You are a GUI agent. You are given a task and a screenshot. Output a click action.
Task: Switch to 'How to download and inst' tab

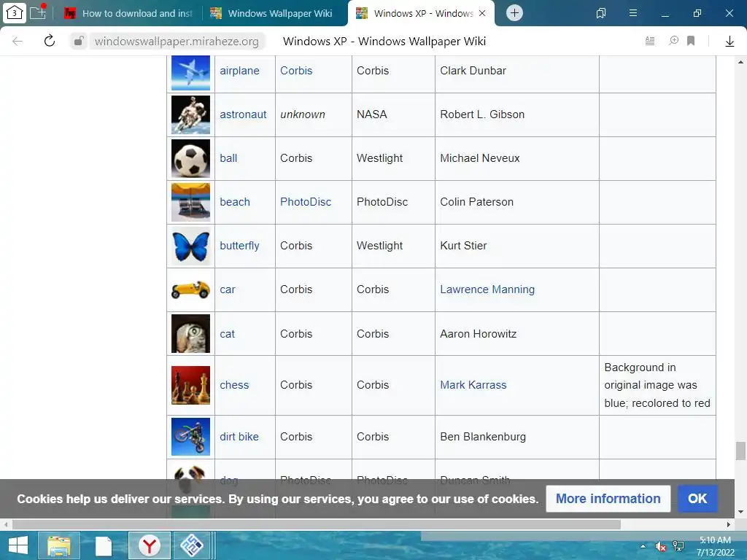pyautogui.click(x=129, y=13)
